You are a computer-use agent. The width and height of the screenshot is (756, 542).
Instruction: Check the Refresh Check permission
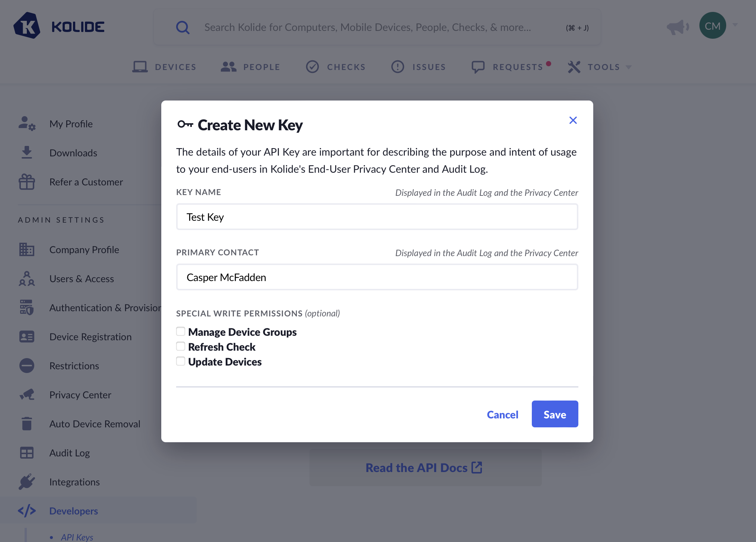(x=181, y=346)
